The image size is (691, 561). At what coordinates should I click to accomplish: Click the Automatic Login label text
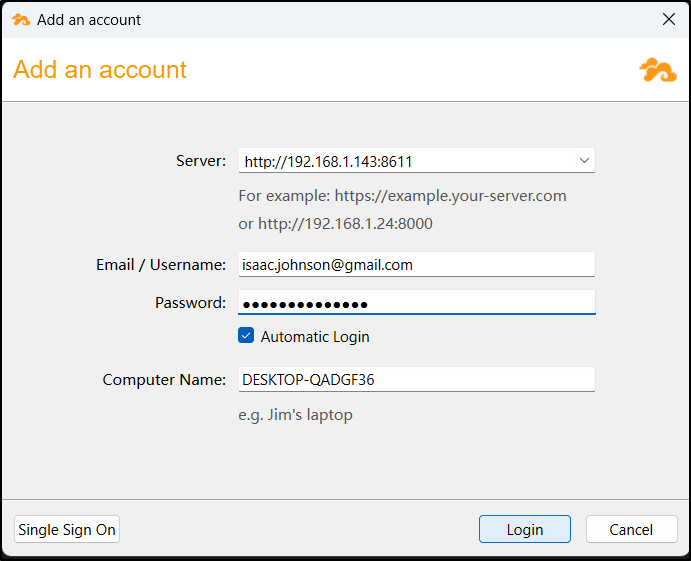click(x=315, y=337)
